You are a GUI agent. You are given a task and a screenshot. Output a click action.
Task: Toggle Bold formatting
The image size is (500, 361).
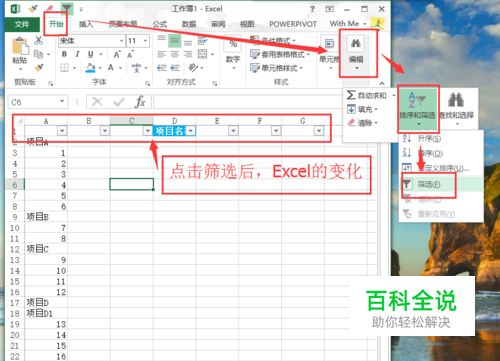pos(64,54)
